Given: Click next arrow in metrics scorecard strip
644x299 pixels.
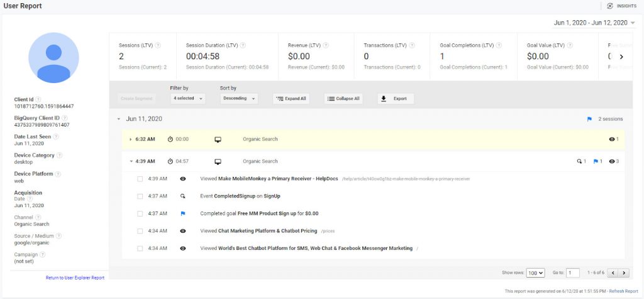Looking at the screenshot, I should coord(621,57).
